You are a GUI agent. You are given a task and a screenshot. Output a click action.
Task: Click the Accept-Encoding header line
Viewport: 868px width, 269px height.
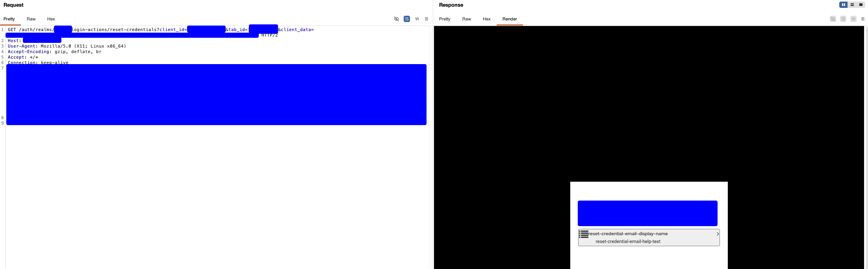[x=55, y=52]
